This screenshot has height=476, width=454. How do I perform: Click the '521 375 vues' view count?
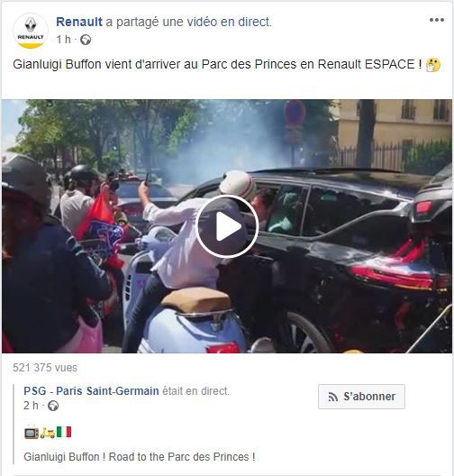pos(45,368)
